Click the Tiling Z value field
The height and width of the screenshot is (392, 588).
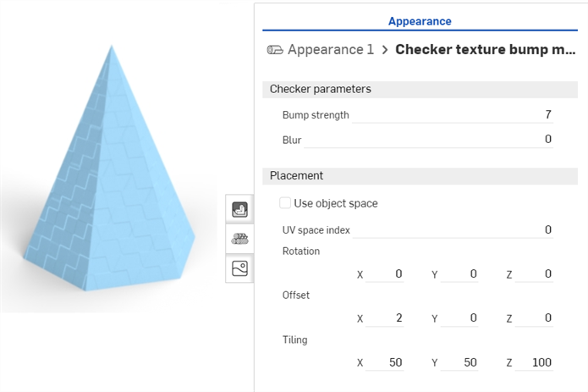[x=534, y=362]
